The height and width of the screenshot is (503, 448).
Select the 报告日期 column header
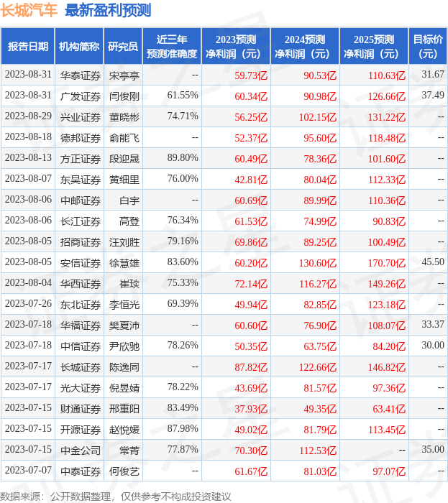click(28, 46)
